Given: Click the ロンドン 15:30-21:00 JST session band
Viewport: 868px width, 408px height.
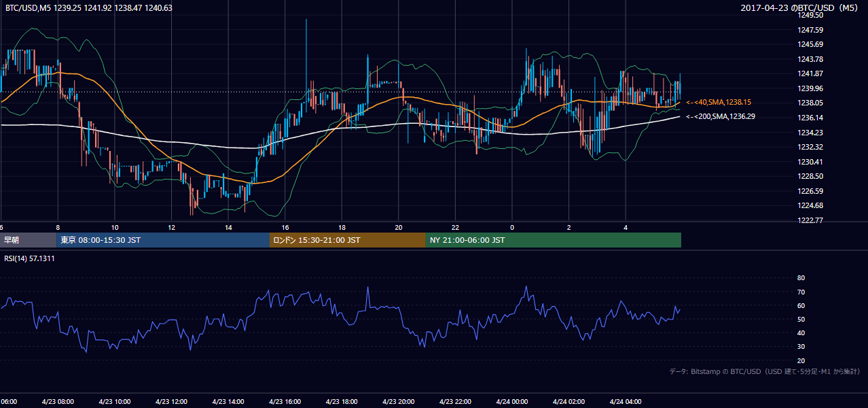Looking at the screenshot, I should pyautogui.click(x=348, y=240).
